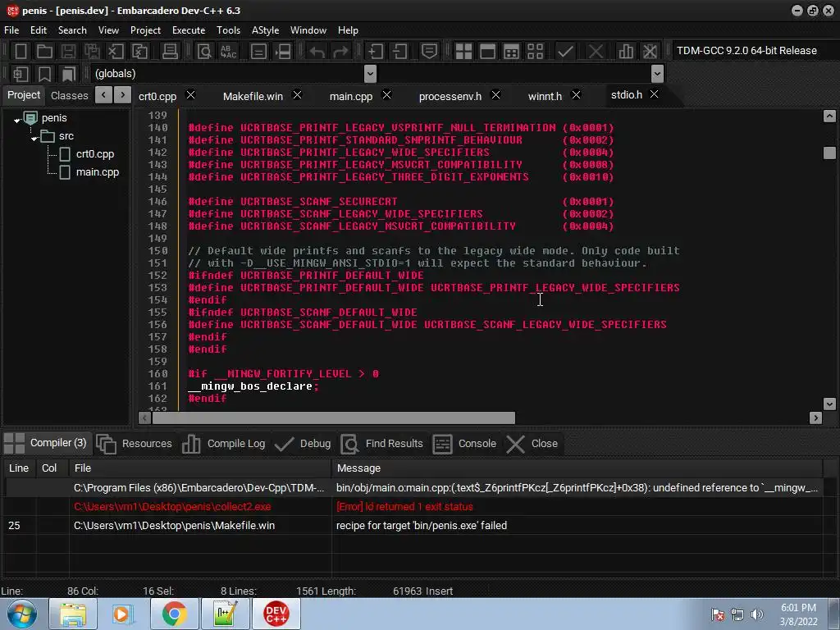Switch to the main.cpp editor tab
The height and width of the screenshot is (630, 840).
click(x=351, y=97)
